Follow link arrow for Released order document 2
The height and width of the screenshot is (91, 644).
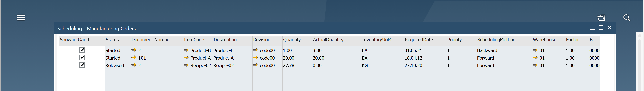[134, 65]
